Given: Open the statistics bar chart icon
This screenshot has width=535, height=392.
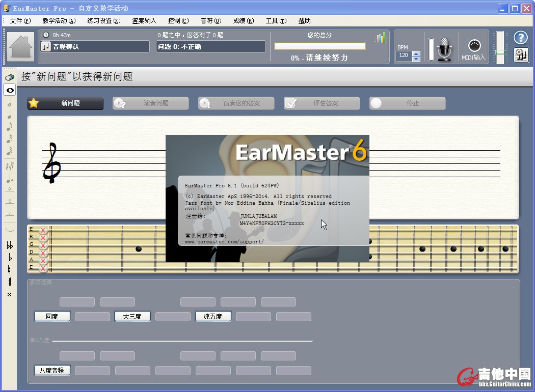Looking at the screenshot, I should [x=381, y=38].
